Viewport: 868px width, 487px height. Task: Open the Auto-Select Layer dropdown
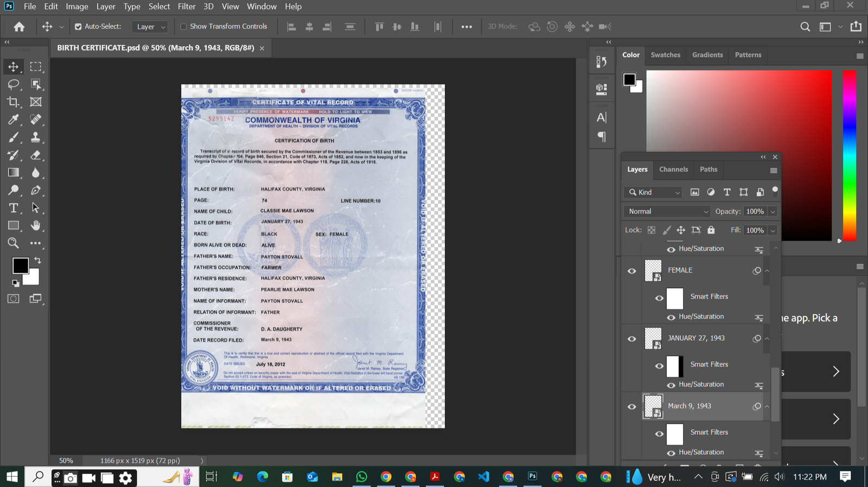click(x=150, y=27)
